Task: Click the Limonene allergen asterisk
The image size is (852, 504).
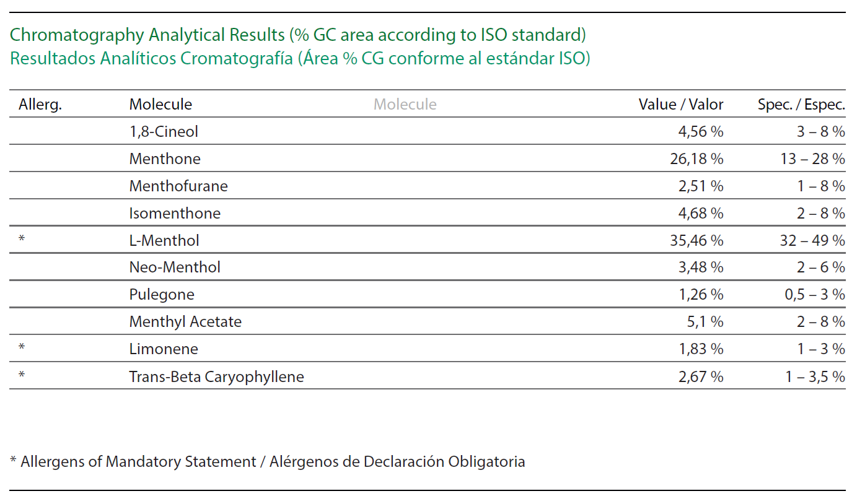Action: [x=22, y=348]
